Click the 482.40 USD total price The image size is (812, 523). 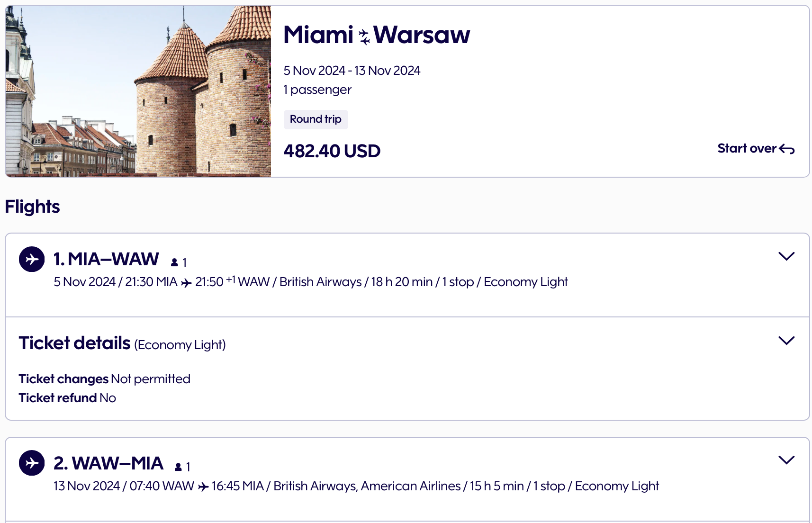332,152
